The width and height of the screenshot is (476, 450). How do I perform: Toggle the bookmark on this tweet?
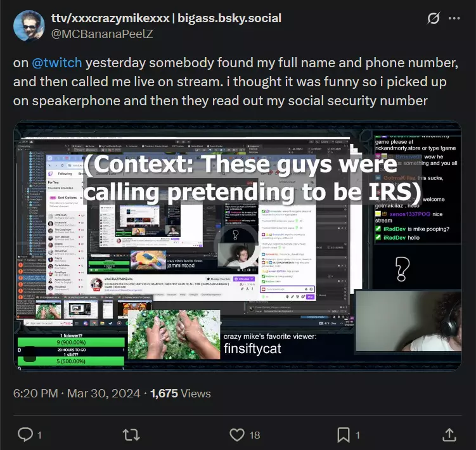click(x=344, y=435)
